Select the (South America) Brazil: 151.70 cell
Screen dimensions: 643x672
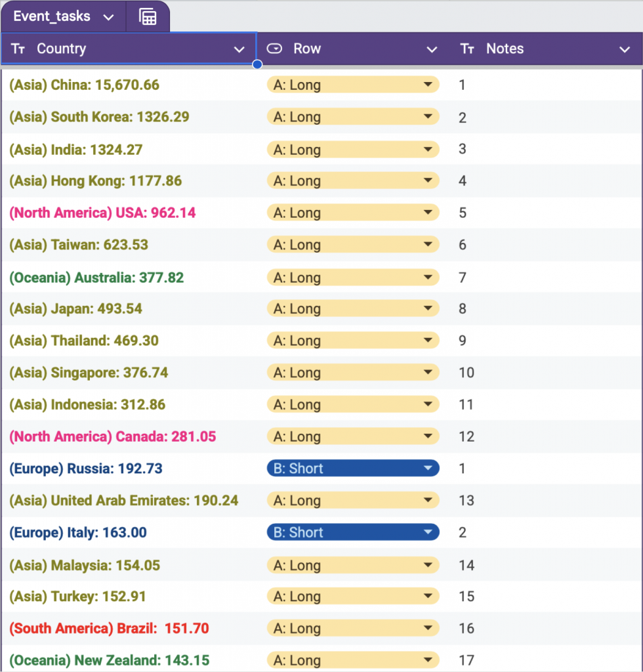109,628
